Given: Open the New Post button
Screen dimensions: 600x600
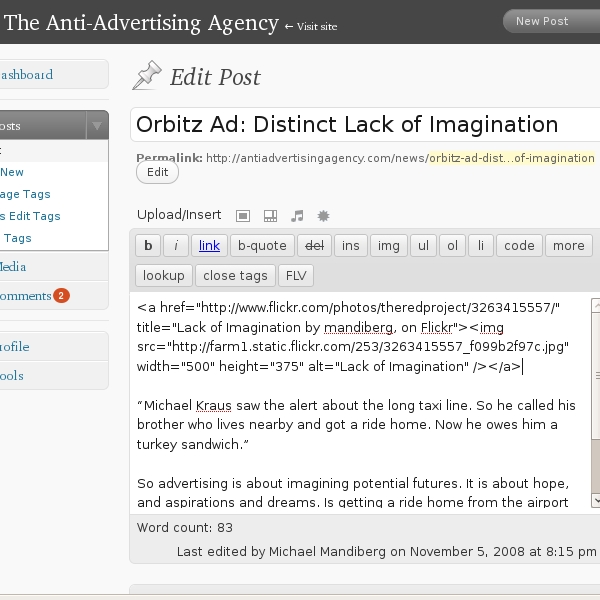Looking at the screenshot, I should pos(542,21).
